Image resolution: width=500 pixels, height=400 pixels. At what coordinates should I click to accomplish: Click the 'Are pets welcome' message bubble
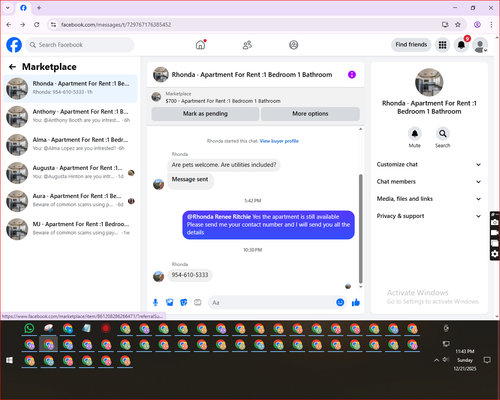(x=224, y=165)
